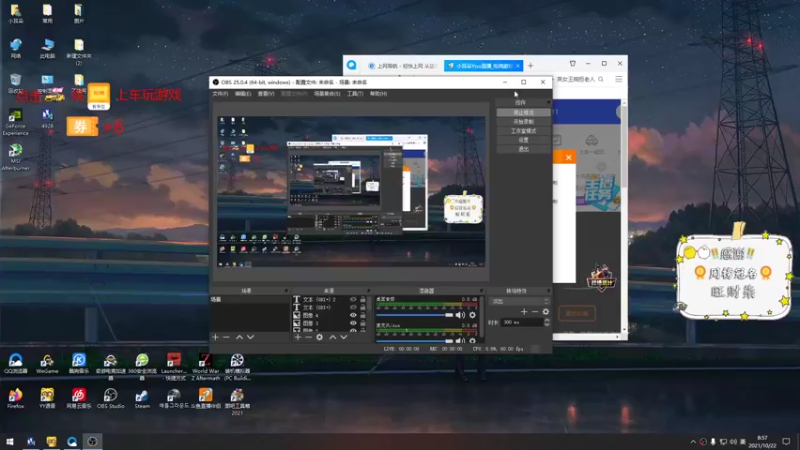Adjust the microphone/Aux volume slider

[414, 340]
